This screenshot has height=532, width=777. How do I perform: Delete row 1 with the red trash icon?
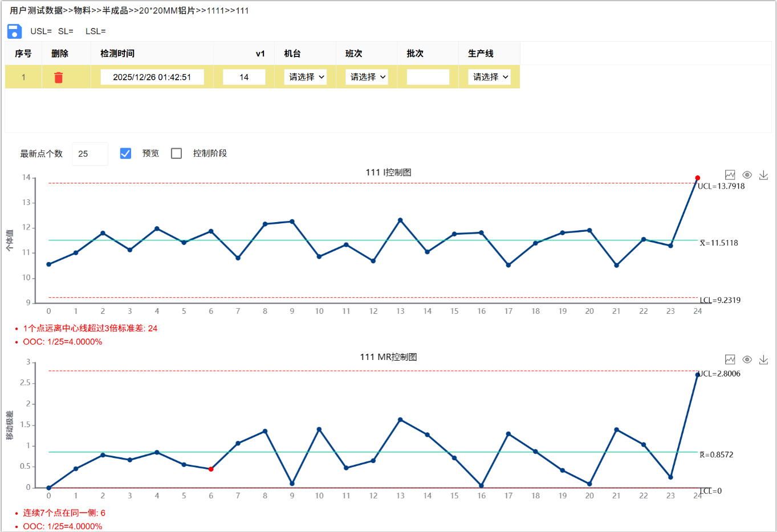pos(58,77)
